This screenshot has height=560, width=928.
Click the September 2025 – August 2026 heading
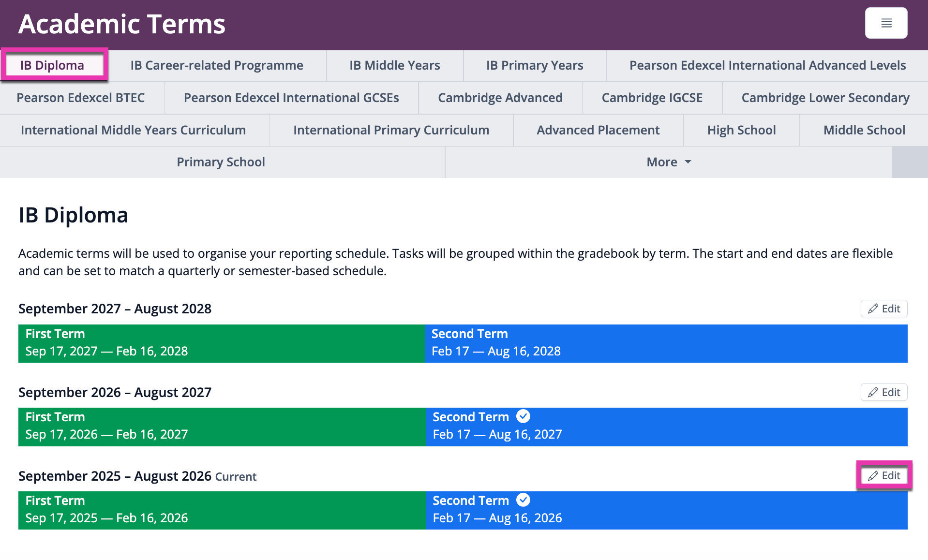(115, 476)
